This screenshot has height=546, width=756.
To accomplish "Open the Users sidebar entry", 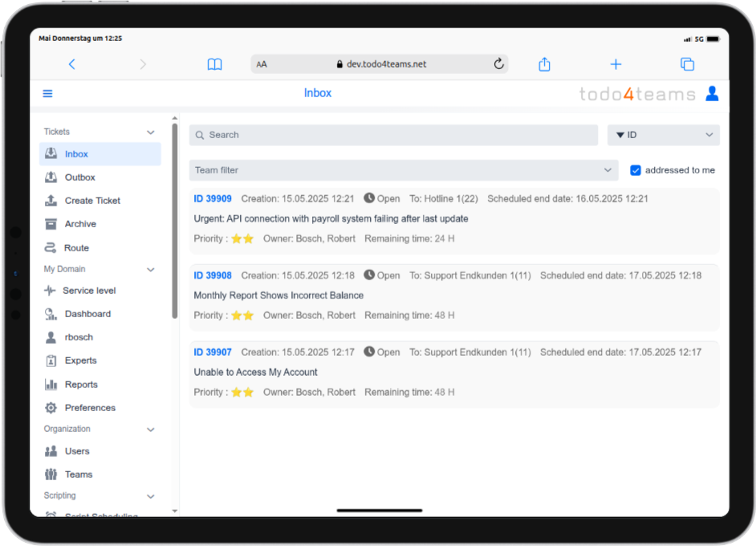I will coord(100,451).
